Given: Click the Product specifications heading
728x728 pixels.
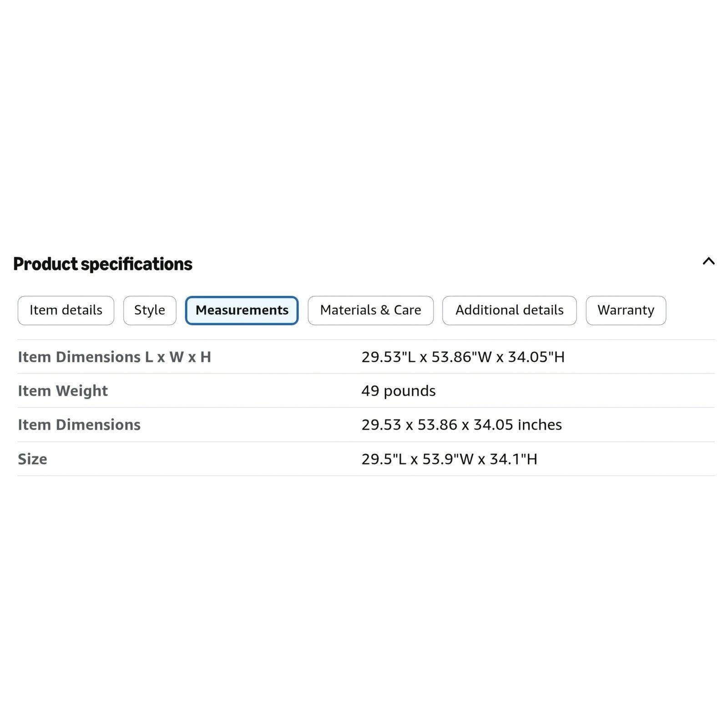Looking at the screenshot, I should pyautogui.click(x=103, y=264).
